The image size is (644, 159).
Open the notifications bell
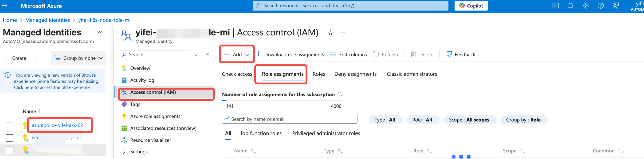[570, 6]
